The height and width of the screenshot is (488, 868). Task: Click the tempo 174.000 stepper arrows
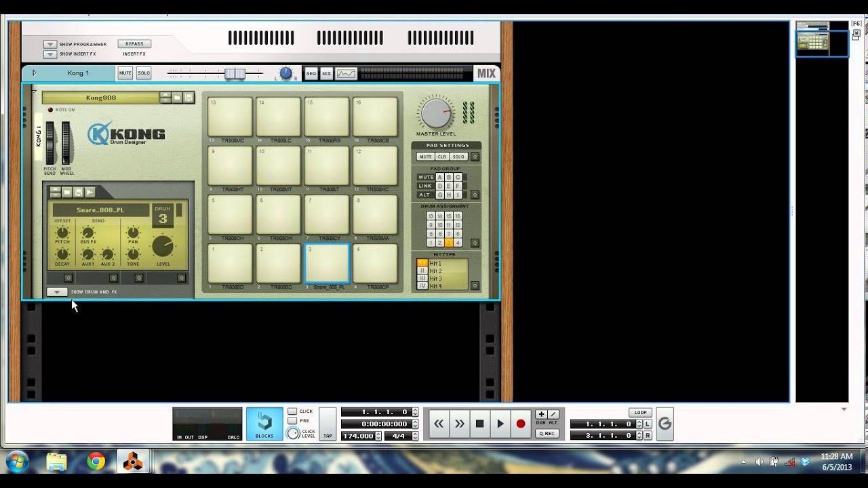click(378, 436)
